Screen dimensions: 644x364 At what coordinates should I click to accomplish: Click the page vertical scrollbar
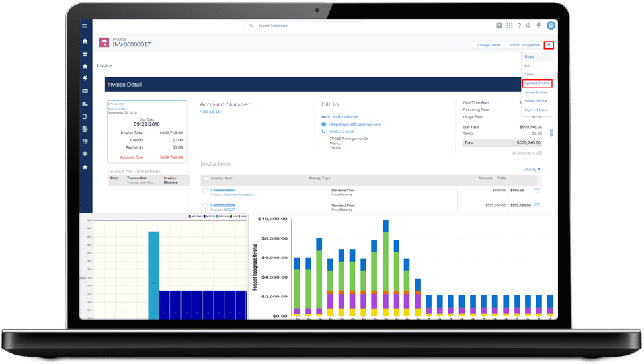coord(557,75)
